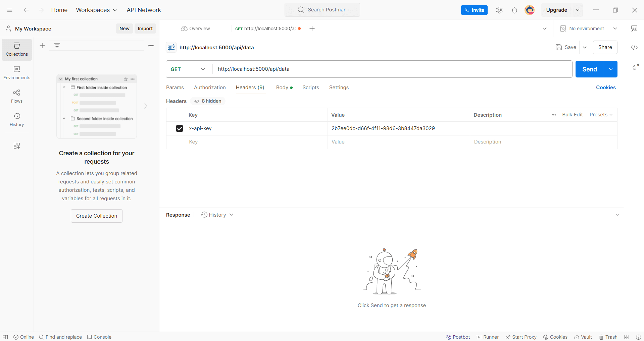Viewport: 644px width, 341px height.
Task: Open the Collections sidebar panel
Action: tap(16, 49)
